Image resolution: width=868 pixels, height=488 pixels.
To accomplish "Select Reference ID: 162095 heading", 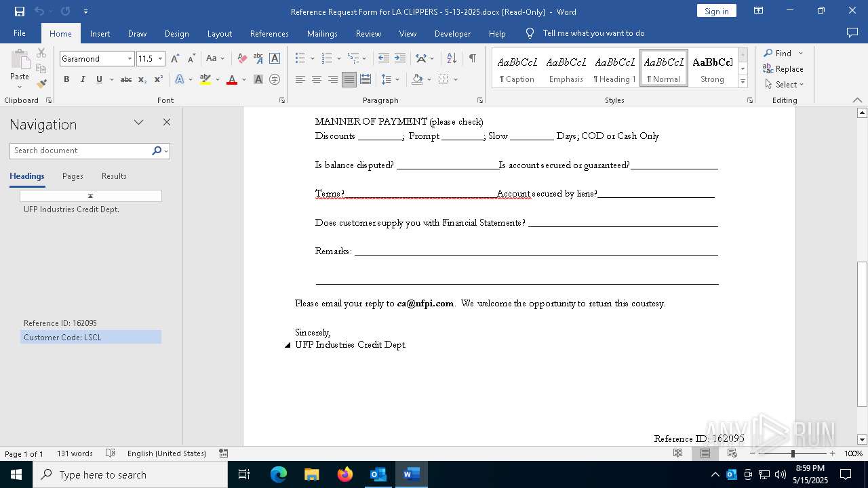I will pyautogui.click(x=90, y=323).
